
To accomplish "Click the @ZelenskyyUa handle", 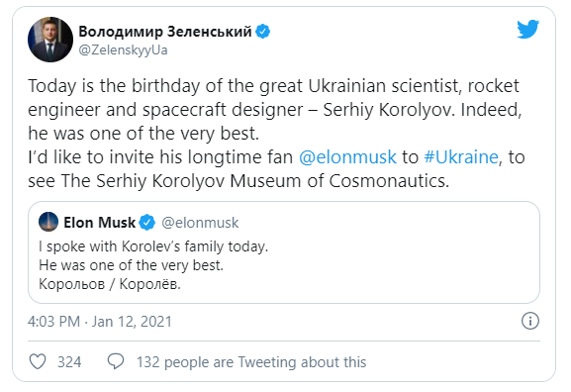I will [x=123, y=49].
